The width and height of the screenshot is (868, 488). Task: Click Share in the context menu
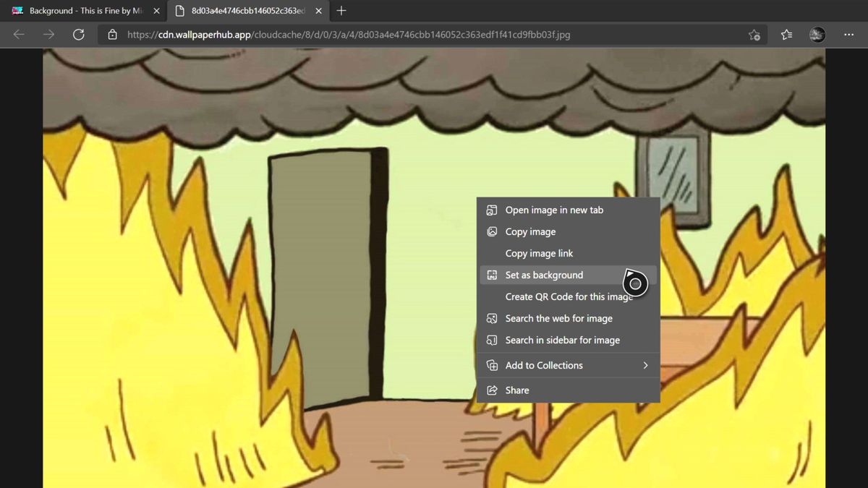515,390
